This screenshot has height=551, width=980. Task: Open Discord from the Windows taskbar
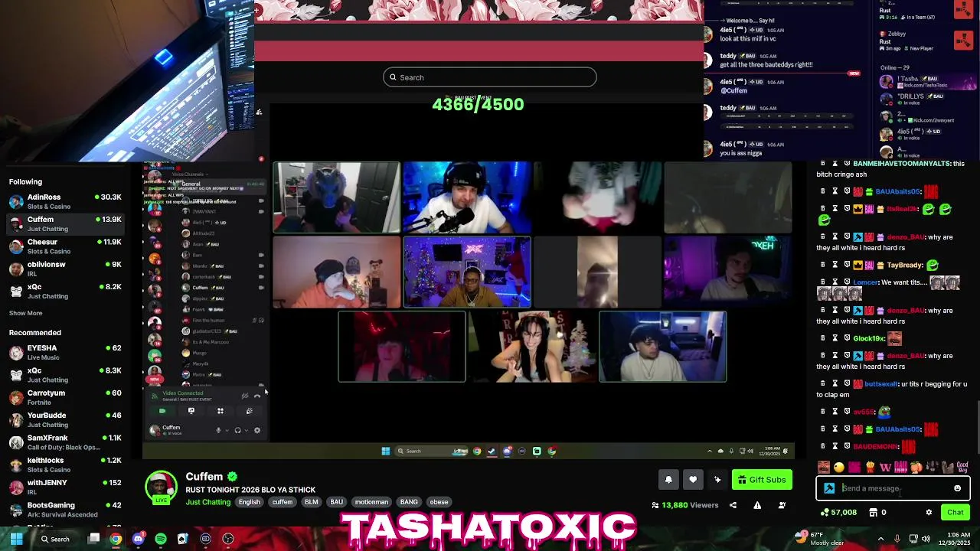pyautogui.click(x=138, y=539)
